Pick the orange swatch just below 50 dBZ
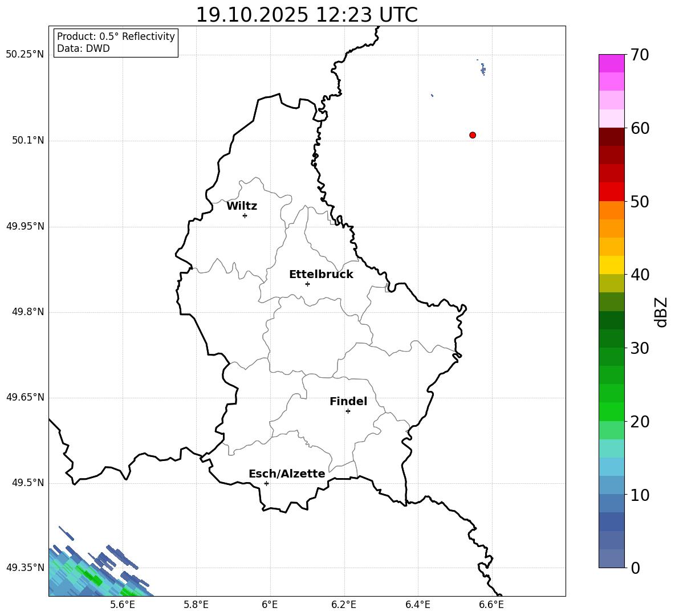The image size is (675, 616). click(x=612, y=210)
